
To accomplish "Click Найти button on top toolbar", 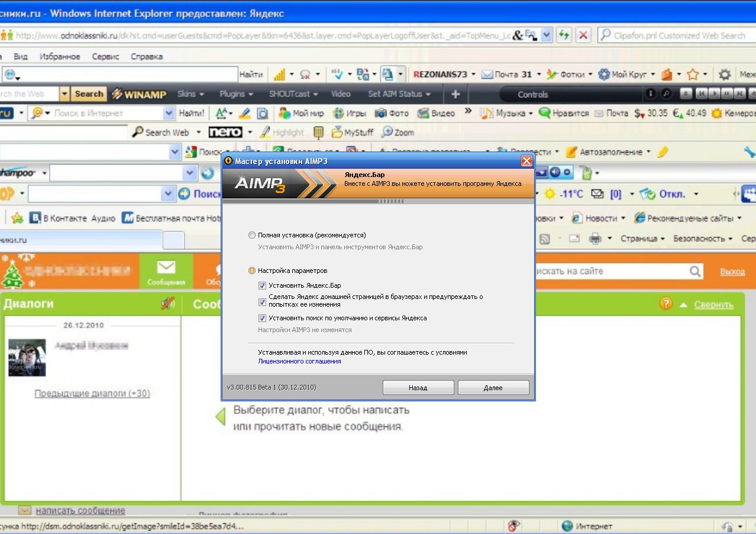I will (x=251, y=75).
